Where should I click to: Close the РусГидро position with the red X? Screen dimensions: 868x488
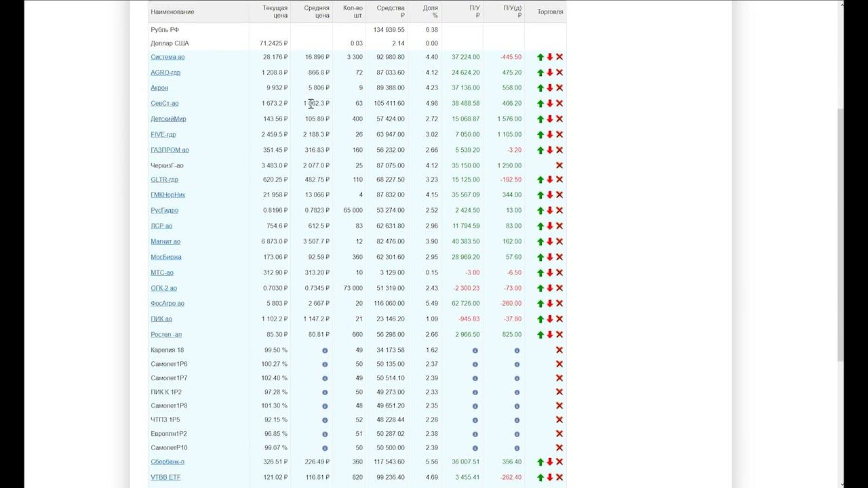pos(559,211)
